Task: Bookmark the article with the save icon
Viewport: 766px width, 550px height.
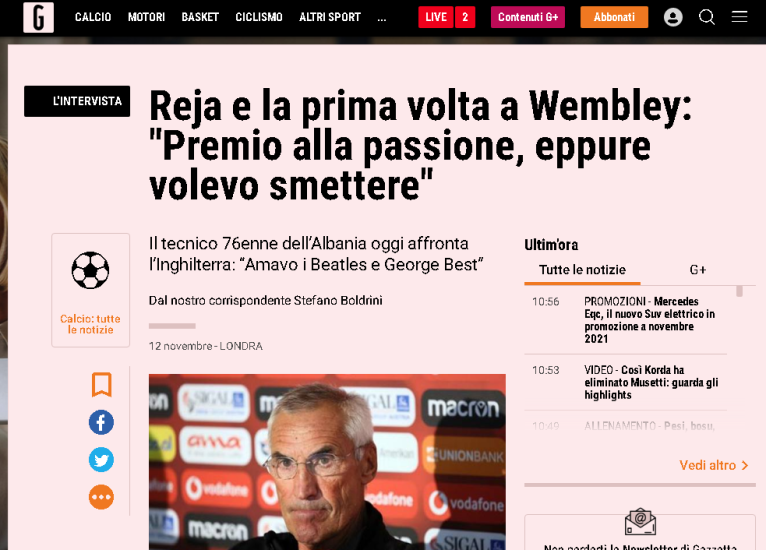Action: 102,384
